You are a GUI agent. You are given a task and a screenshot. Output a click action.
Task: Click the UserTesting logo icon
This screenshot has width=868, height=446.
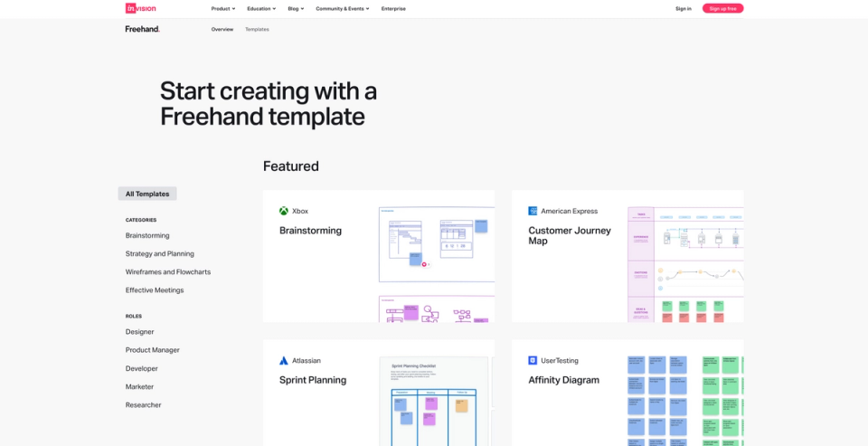point(533,361)
